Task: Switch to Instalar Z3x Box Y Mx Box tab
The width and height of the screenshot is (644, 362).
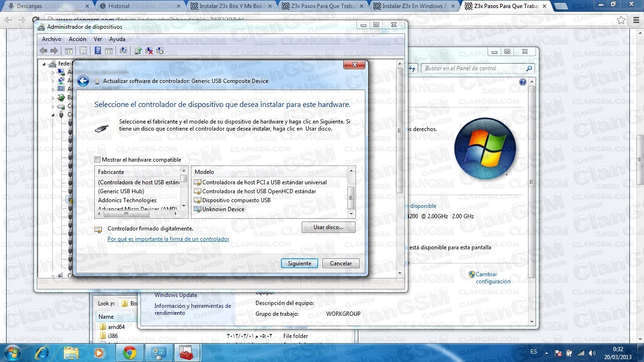Action: point(231,6)
